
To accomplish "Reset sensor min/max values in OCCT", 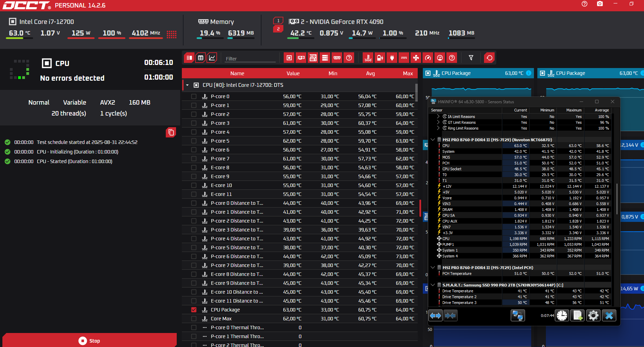I will pos(489,58).
